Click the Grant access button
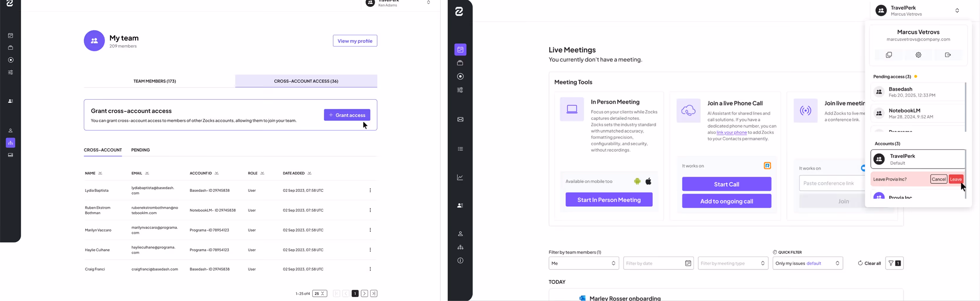 pyautogui.click(x=347, y=115)
